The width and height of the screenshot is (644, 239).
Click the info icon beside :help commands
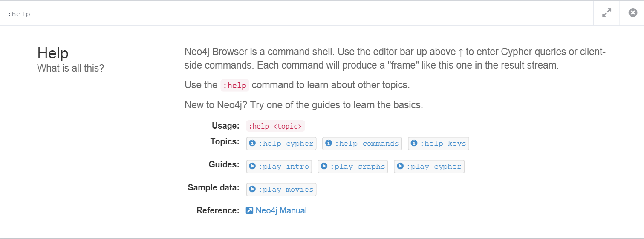[x=329, y=144]
